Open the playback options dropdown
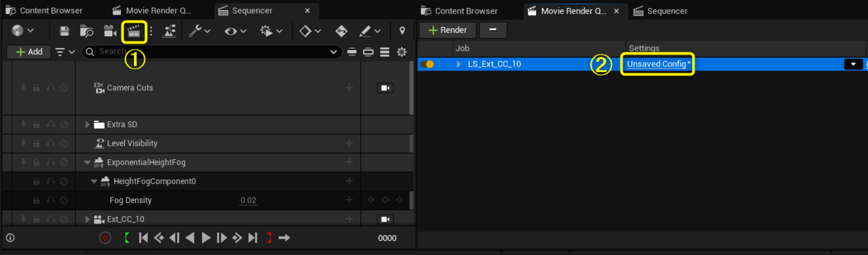The image size is (868, 255). tap(271, 31)
